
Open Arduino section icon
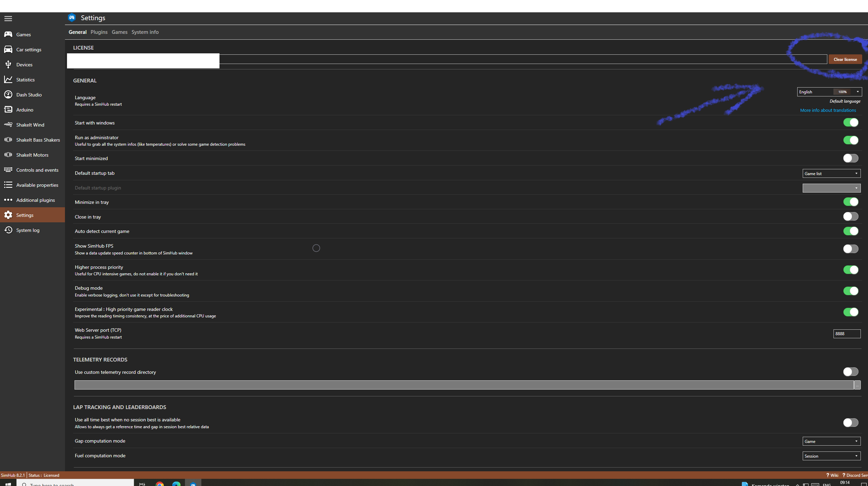(x=8, y=110)
